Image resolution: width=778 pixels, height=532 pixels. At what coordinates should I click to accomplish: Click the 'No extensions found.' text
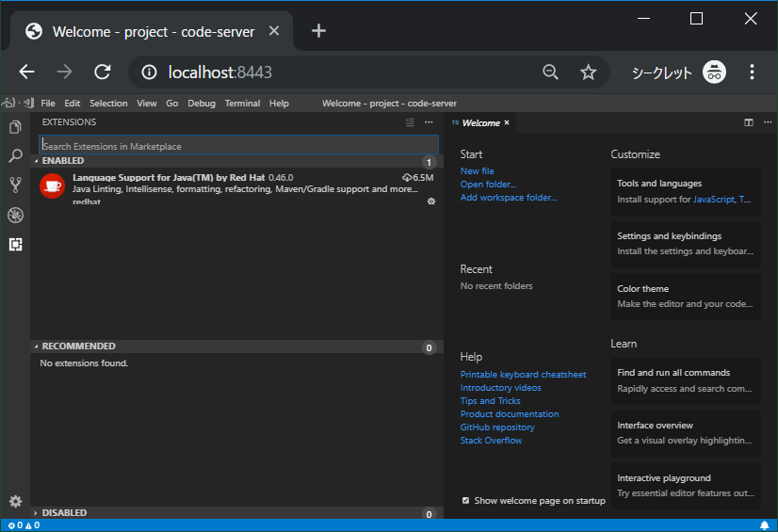(x=84, y=363)
